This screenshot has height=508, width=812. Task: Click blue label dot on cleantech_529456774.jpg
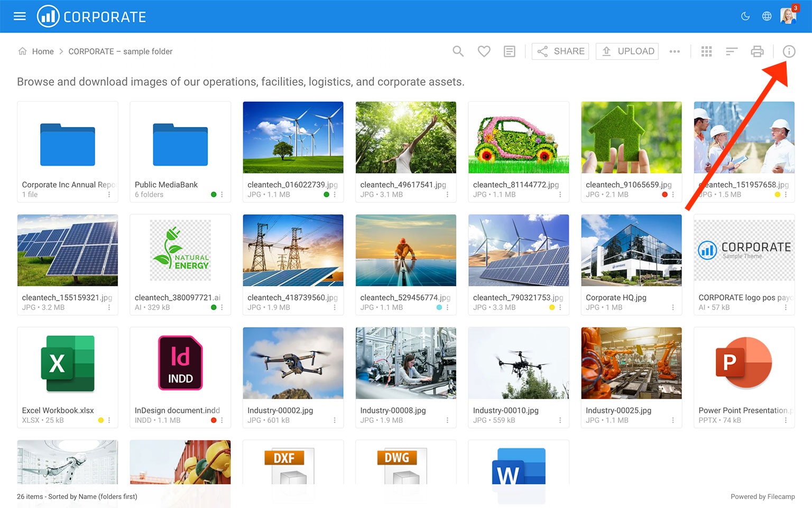pyautogui.click(x=439, y=307)
